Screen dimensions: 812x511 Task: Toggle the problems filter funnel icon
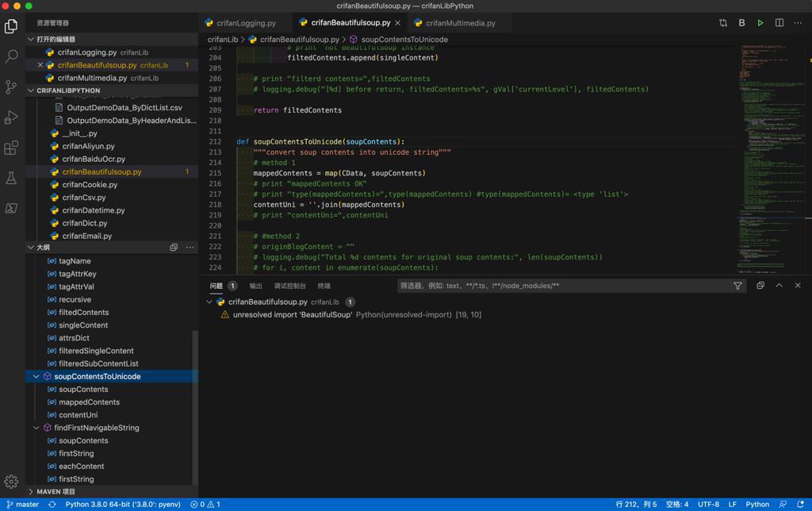pos(737,286)
